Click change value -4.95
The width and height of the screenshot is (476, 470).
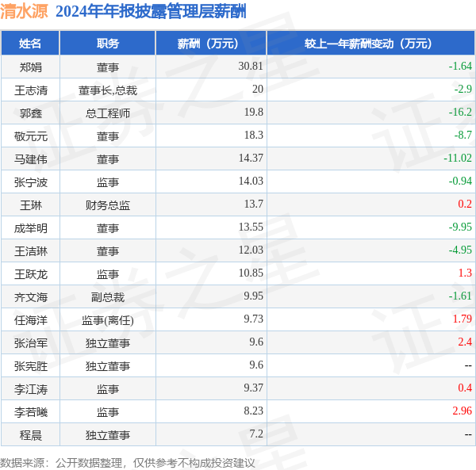[460, 250]
